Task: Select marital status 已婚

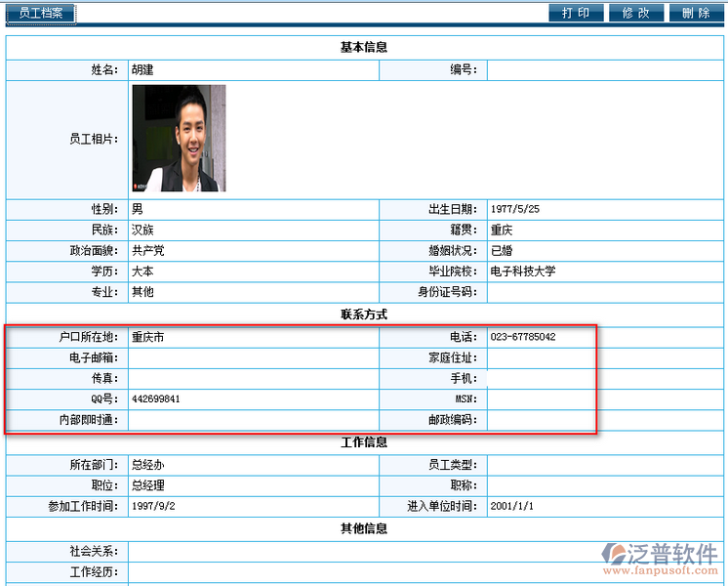Action: click(x=502, y=251)
